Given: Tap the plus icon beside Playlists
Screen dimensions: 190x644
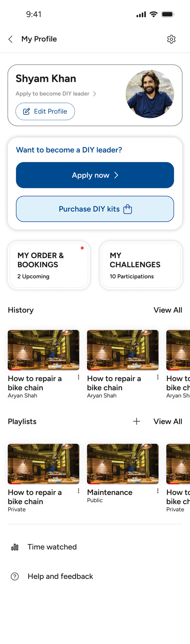Looking at the screenshot, I should (136, 421).
